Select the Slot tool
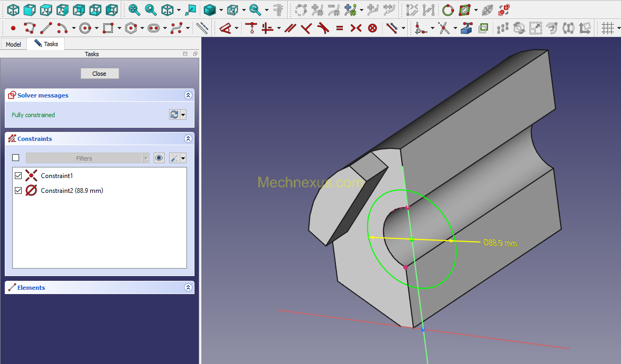Image resolution: width=621 pixels, height=364 pixels. 153,28
